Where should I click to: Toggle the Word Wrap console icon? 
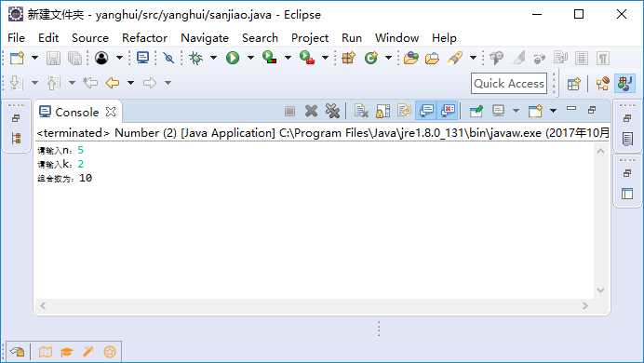pyautogui.click(x=404, y=111)
